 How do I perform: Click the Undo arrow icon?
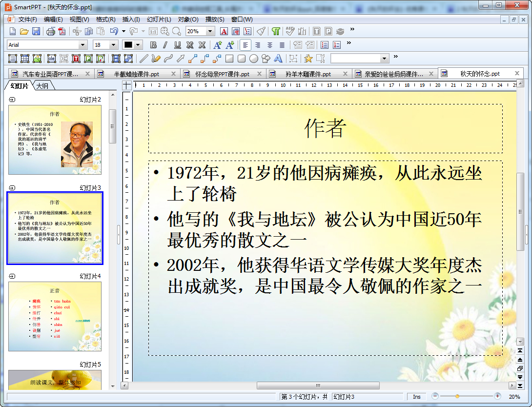click(x=114, y=32)
